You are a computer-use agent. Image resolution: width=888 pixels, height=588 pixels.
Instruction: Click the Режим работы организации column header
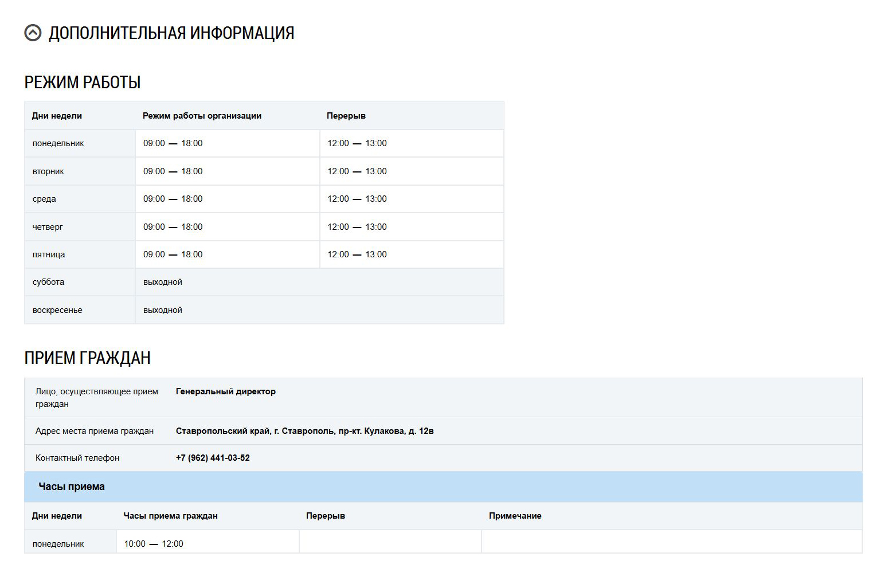(202, 116)
